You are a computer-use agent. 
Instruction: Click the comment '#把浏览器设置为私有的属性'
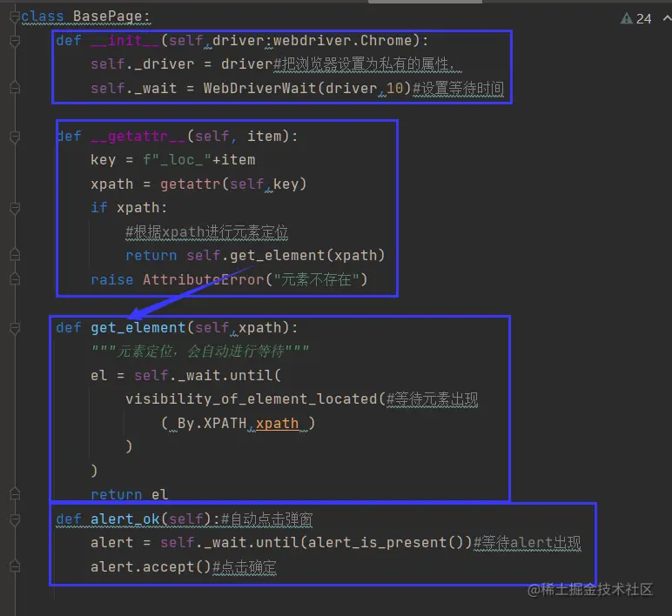pyautogui.click(x=367, y=64)
